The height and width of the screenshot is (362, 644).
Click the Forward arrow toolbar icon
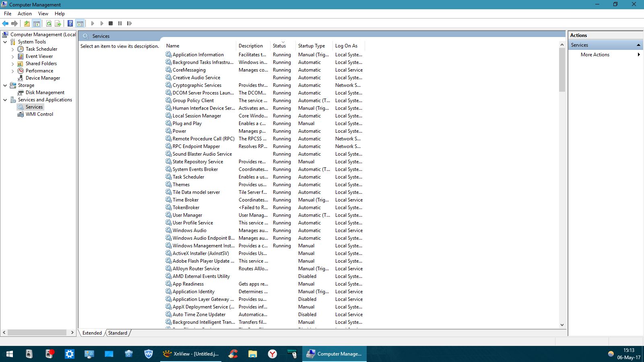(14, 23)
